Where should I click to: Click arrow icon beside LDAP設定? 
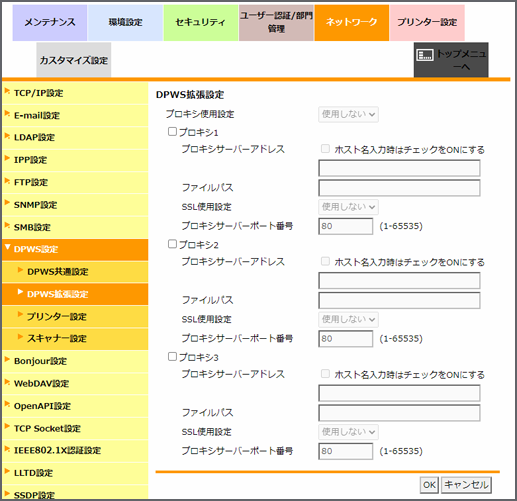pyautogui.click(x=7, y=136)
